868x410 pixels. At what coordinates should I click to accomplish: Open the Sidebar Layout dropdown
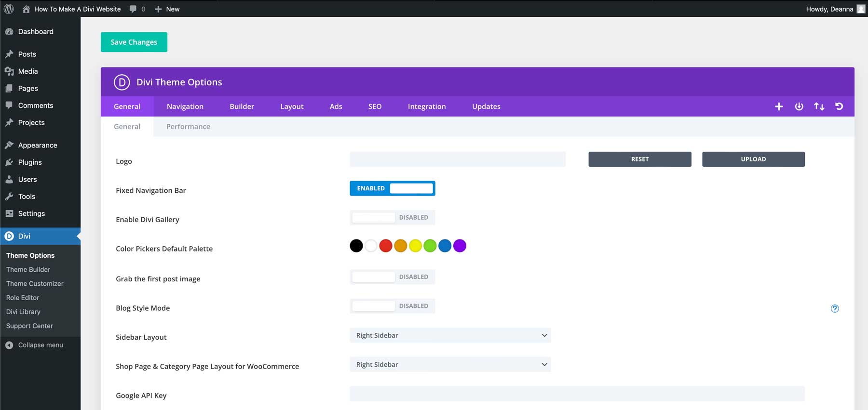[x=450, y=335]
